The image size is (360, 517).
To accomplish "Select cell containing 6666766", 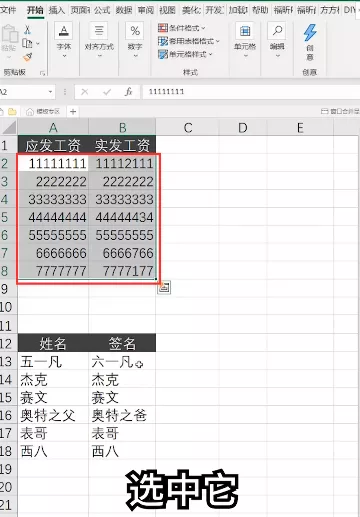I will point(122,253).
